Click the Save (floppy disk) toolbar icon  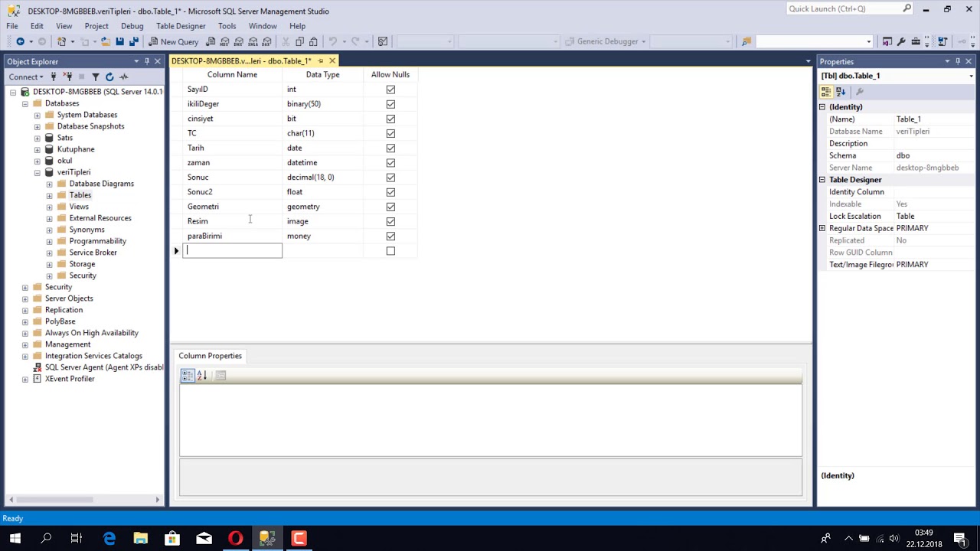tap(119, 41)
